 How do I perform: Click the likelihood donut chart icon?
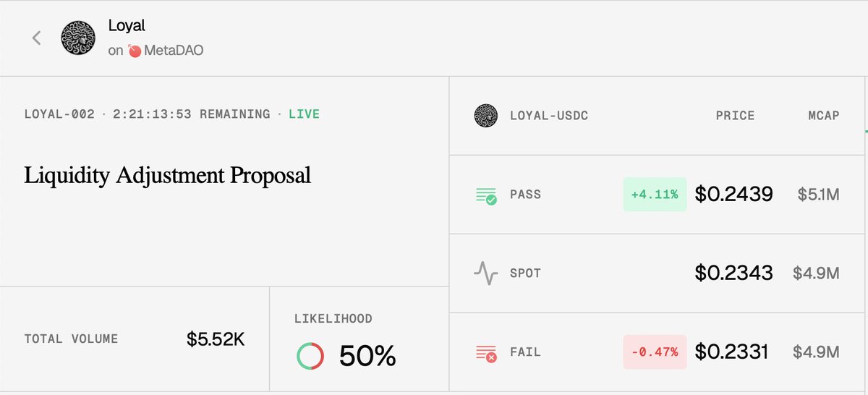tap(311, 356)
